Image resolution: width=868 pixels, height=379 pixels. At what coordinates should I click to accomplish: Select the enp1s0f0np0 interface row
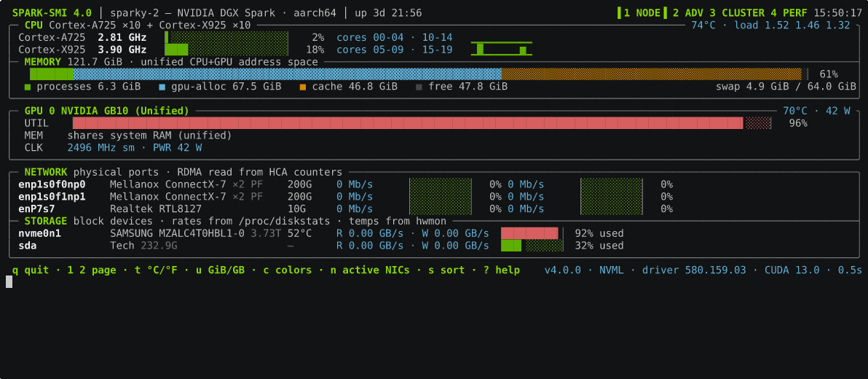click(x=434, y=184)
